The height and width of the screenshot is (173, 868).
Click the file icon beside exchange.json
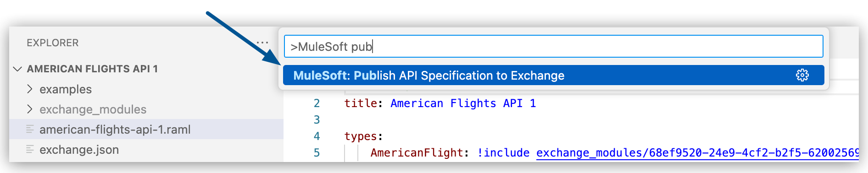click(x=30, y=149)
